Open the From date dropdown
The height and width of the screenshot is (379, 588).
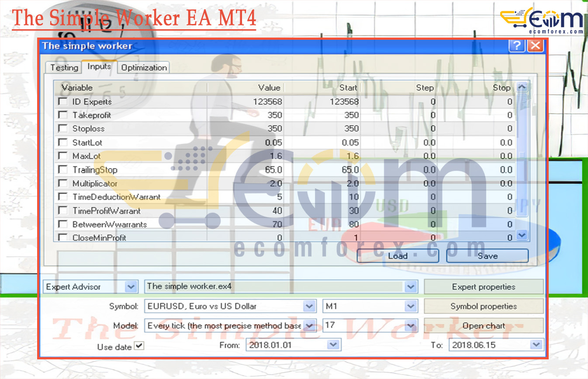point(333,345)
